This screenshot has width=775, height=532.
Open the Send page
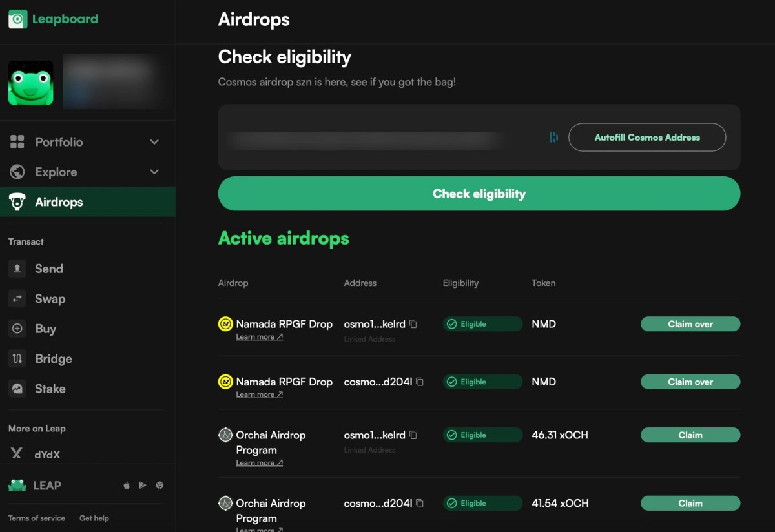49,269
